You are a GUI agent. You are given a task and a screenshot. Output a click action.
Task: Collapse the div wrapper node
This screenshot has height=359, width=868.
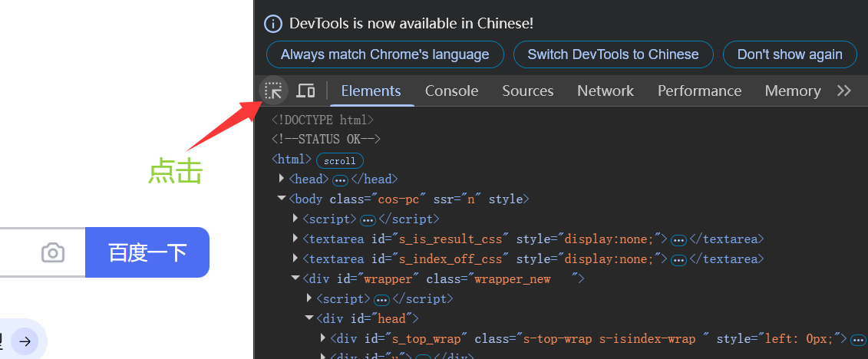pos(295,278)
